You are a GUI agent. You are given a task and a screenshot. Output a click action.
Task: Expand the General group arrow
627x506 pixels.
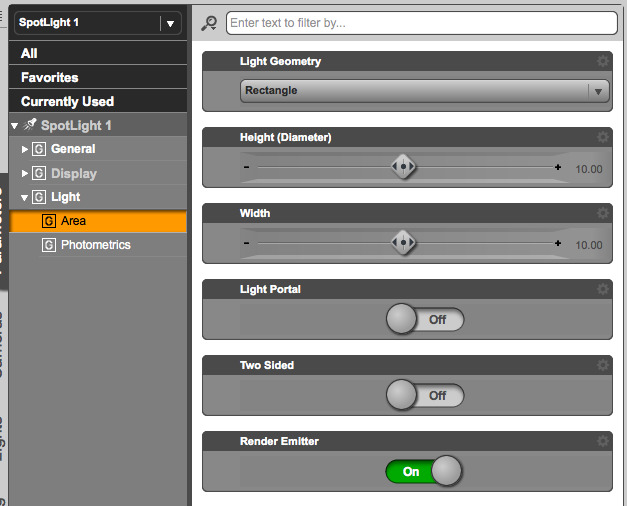tap(25, 149)
